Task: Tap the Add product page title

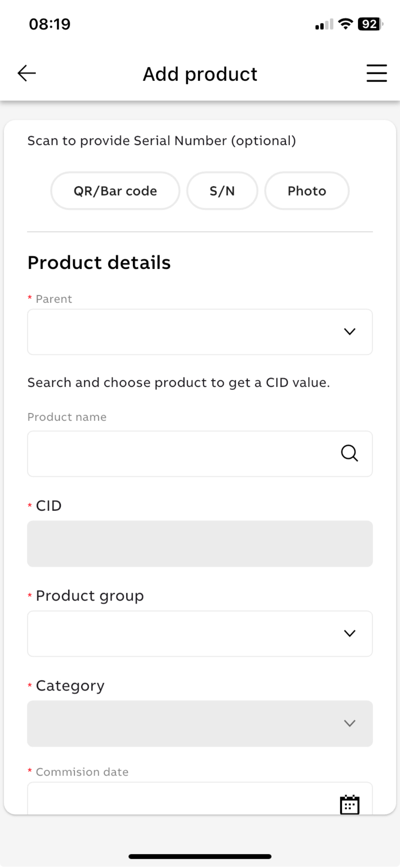Action: point(200,74)
